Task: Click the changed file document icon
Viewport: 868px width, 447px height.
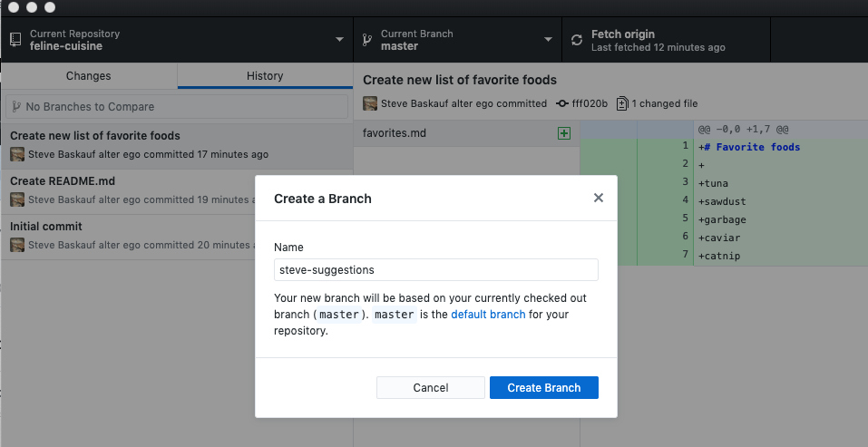Action: tap(621, 103)
